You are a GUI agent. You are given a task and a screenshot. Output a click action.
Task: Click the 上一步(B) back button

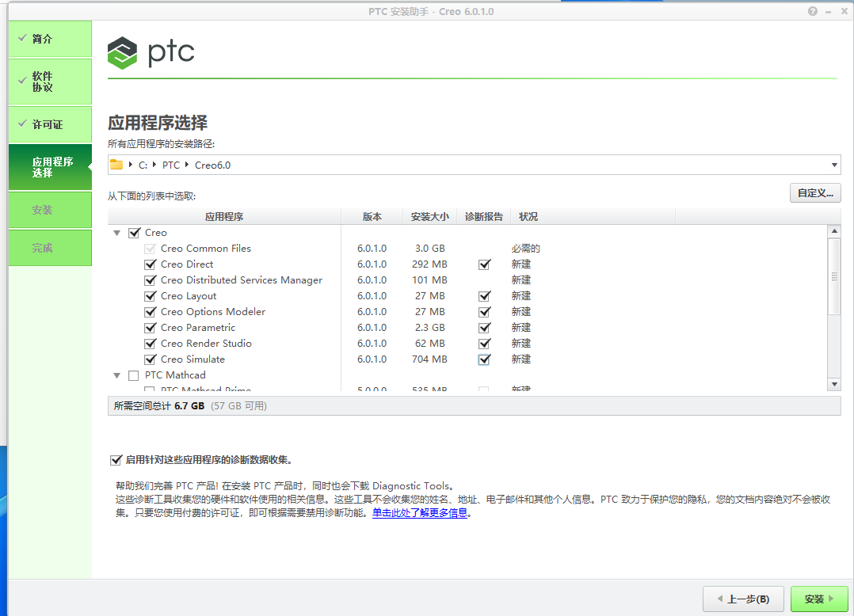point(743,599)
